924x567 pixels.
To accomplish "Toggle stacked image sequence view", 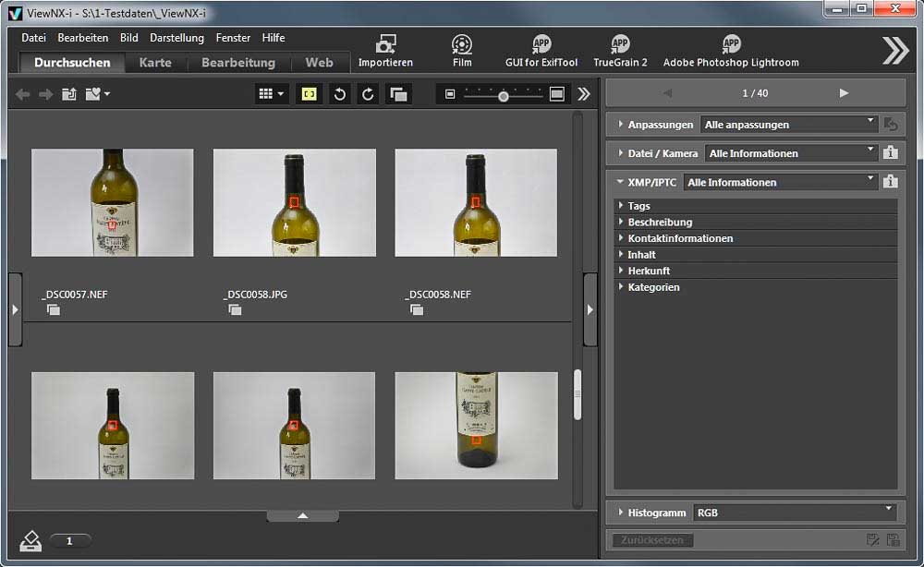I will (398, 94).
